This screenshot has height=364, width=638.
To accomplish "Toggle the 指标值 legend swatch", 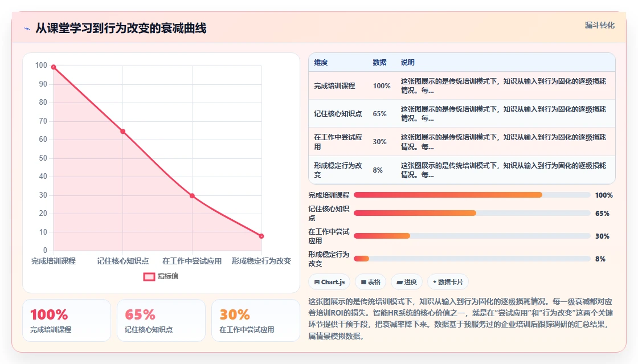I will [149, 276].
